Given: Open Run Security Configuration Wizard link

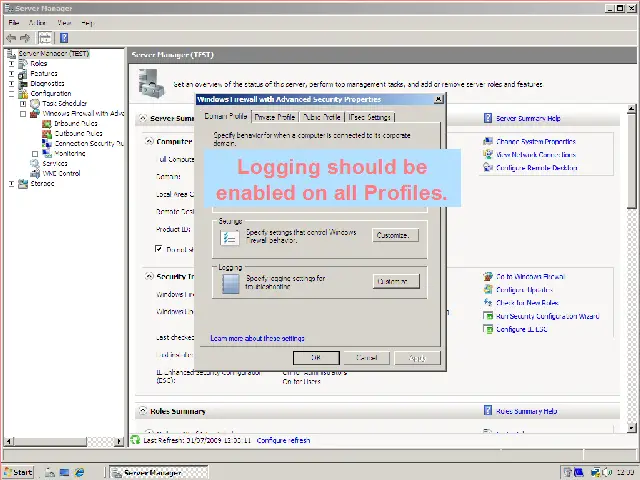Looking at the screenshot, I should 547,316.
